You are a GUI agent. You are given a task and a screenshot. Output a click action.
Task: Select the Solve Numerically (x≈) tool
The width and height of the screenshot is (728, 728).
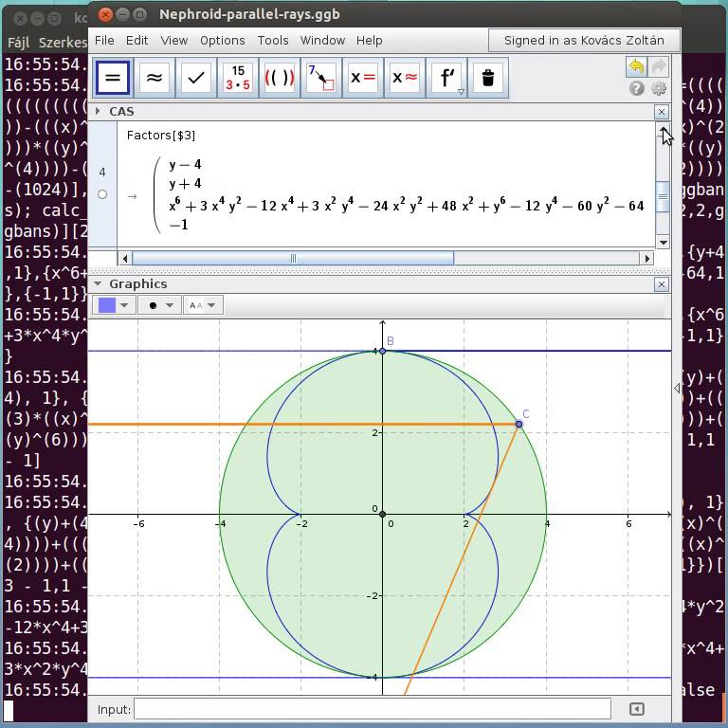tap(405, 78)
